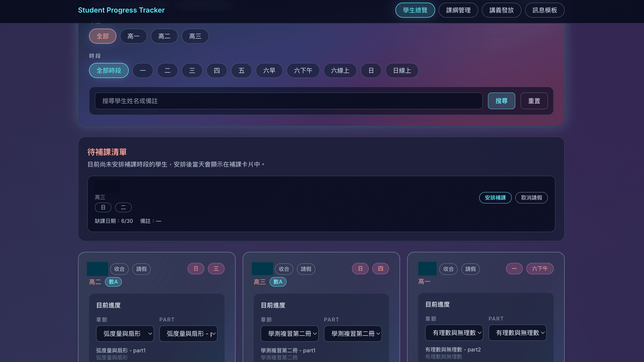The height and width of the screenshot is (362, 644).
Task: Collapse the 高一 student card with 收合
Action: pos(449,269)
